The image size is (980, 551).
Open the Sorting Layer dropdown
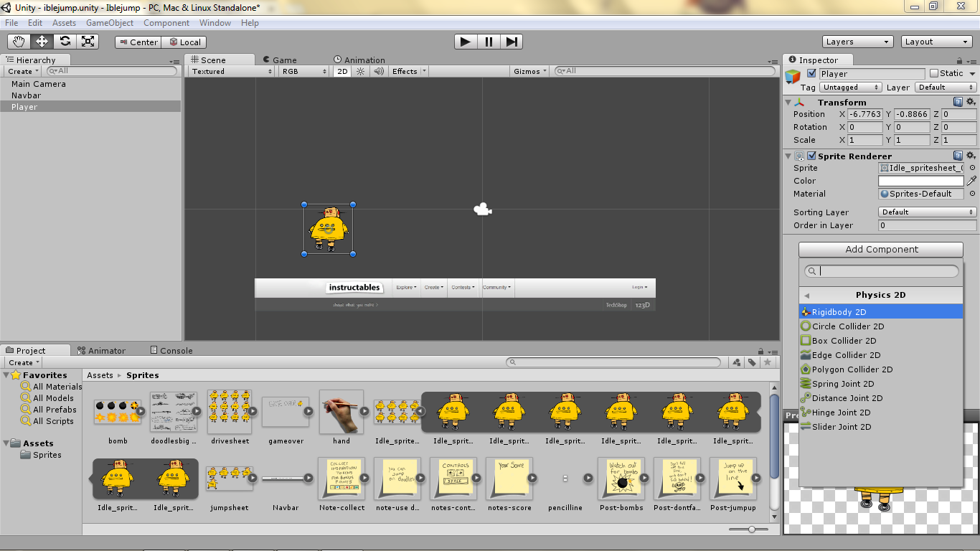click(x=926, y=212)
